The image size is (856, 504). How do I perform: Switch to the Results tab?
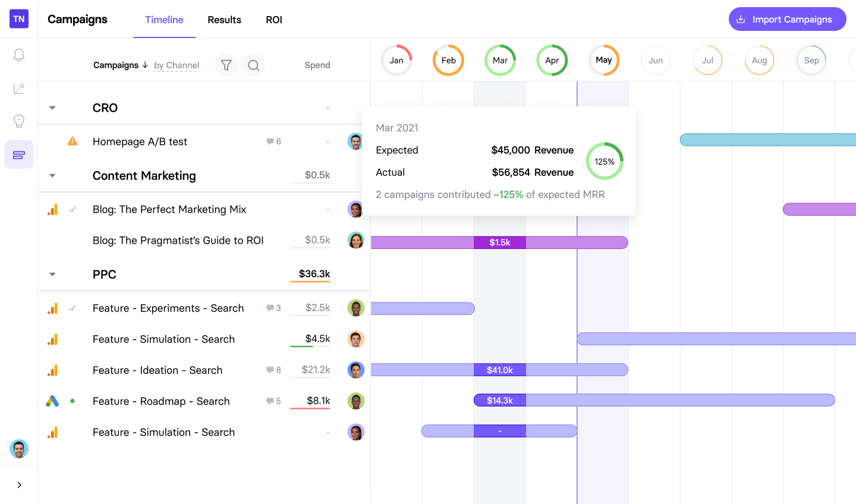(x=224, y=20)
